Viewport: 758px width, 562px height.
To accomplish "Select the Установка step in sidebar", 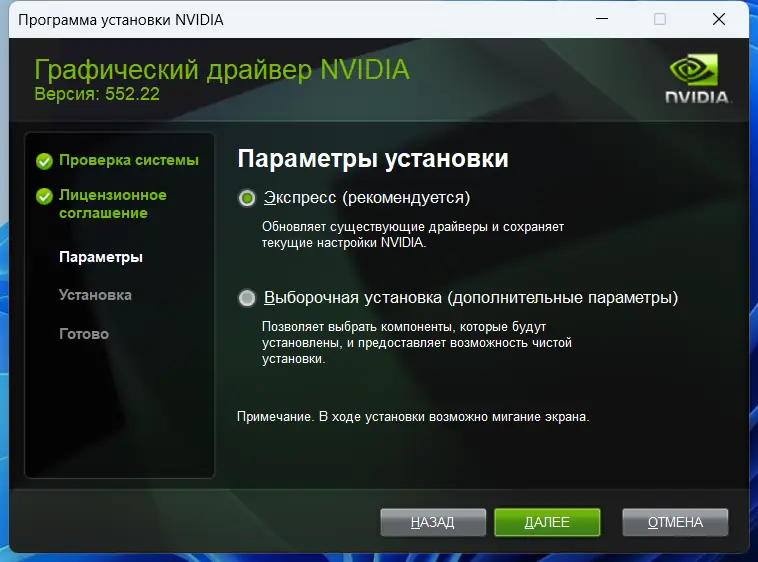I will pyautogui.click(x=95, y=295).
